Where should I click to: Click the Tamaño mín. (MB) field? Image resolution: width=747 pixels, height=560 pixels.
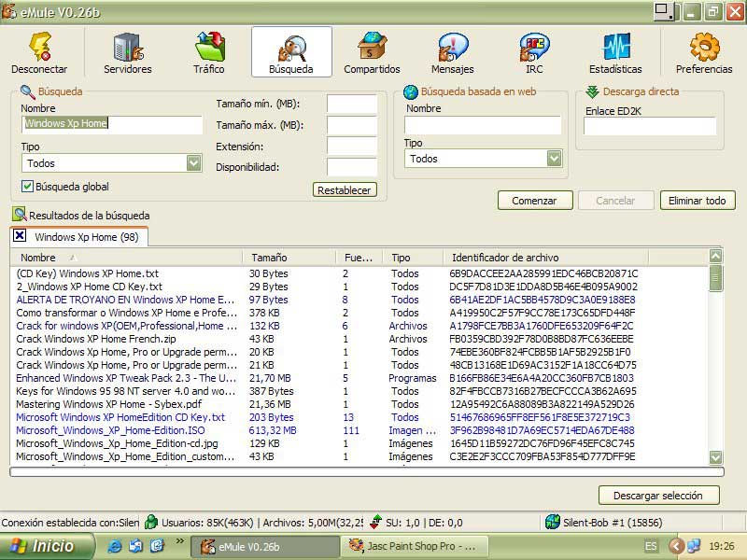(352, 104)
